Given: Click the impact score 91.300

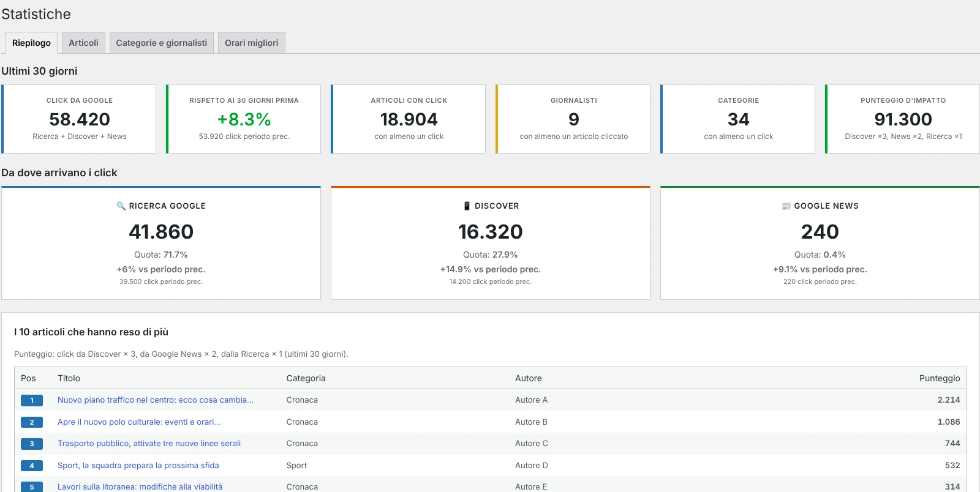Looking at the screenshot, I should [903, 119].
